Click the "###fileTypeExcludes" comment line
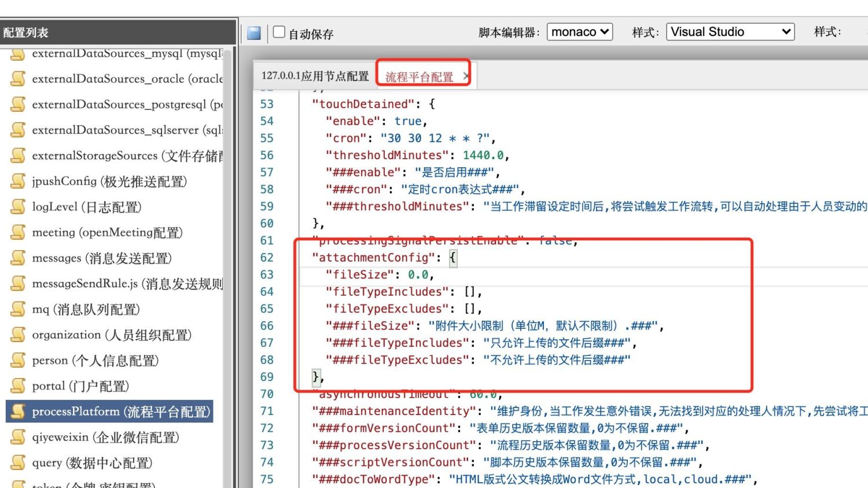868x488 pixels. (478, 360)
